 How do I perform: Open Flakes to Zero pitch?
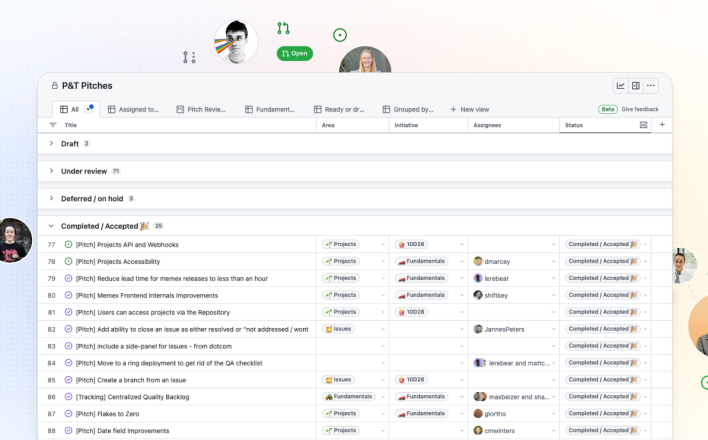pos(107,414)
